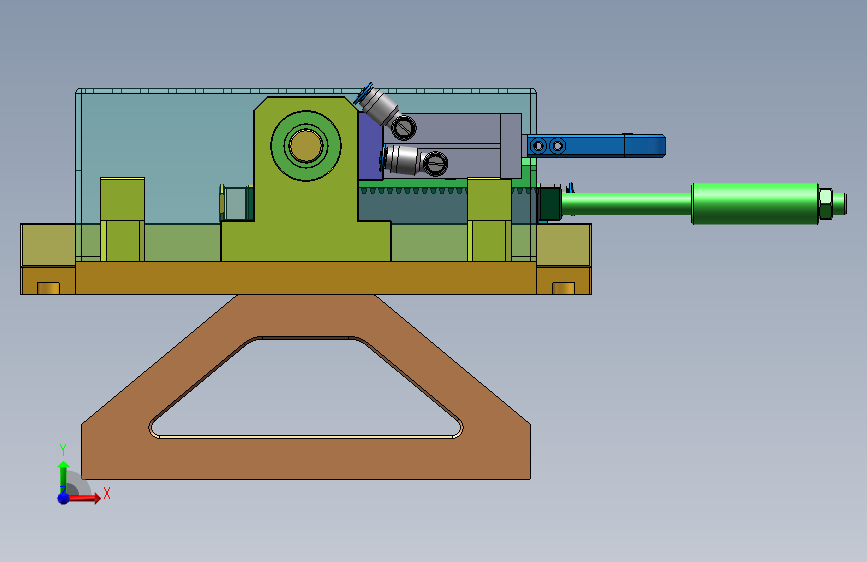This screenshot has height=562, width=867.
Task: Click the X label on coordinate triad
Action: [x=107, y=493]
